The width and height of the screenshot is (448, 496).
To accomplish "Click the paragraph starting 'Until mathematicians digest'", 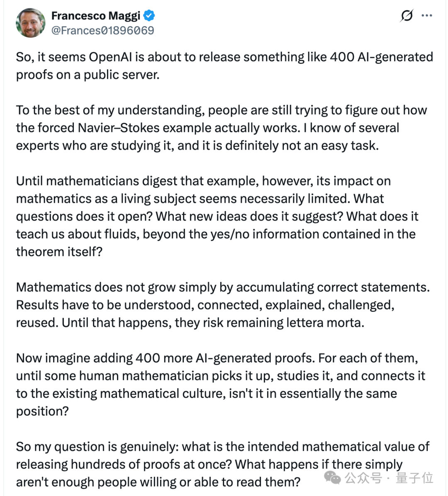I will coord(217,216).
